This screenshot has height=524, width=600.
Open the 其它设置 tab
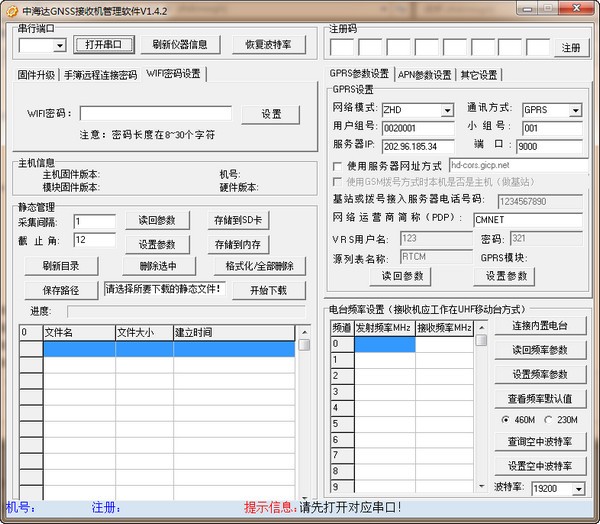[479, 74]
